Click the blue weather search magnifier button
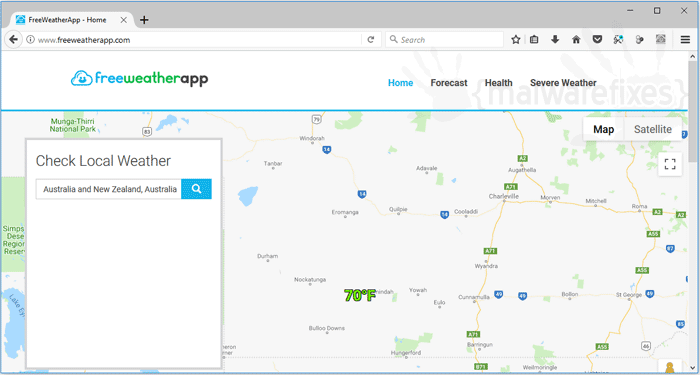This screenshot has height=375, width=700. (196, 189)
